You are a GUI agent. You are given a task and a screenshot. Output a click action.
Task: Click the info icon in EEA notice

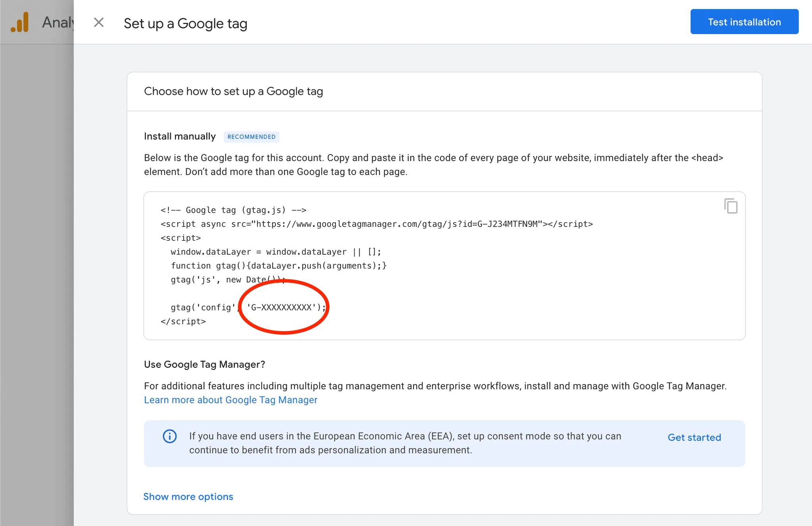click(170, 436)
